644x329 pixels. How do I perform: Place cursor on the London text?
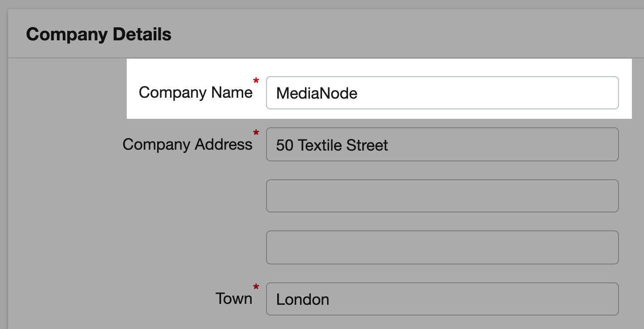(303, 299)
